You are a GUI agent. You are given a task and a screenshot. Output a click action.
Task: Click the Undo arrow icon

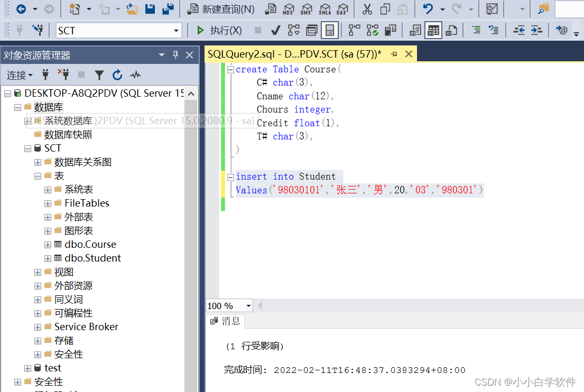click(428, 9)
